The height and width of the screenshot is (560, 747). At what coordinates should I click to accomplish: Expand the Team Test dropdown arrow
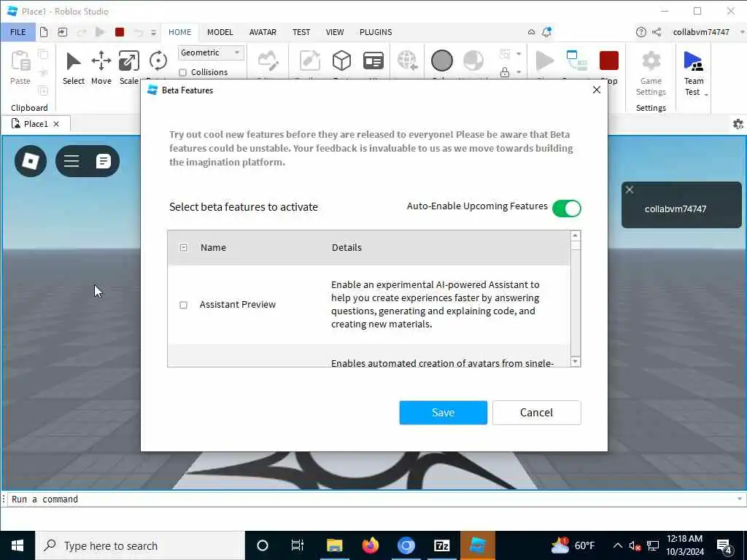[x=706, y=94]
